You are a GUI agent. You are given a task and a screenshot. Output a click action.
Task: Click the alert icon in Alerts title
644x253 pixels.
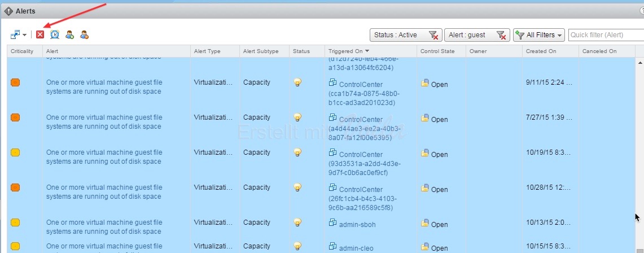pyautogui.click(x=8, y=11)
